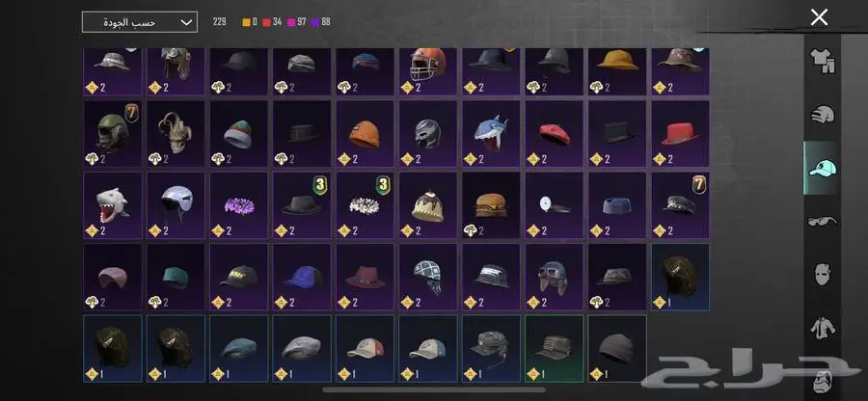Select the orange beanie item

(x=365, y=134)
